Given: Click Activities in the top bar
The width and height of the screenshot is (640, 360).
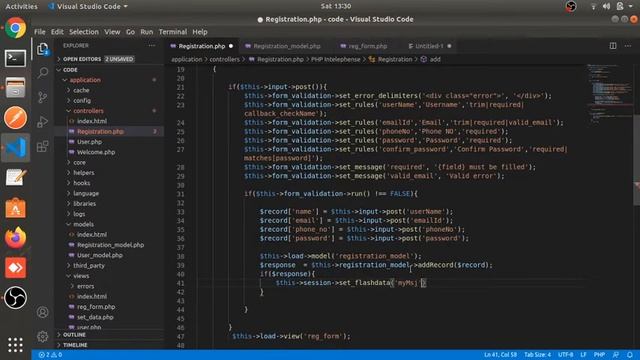Looking at the screenshot, I should pos(21,6).
